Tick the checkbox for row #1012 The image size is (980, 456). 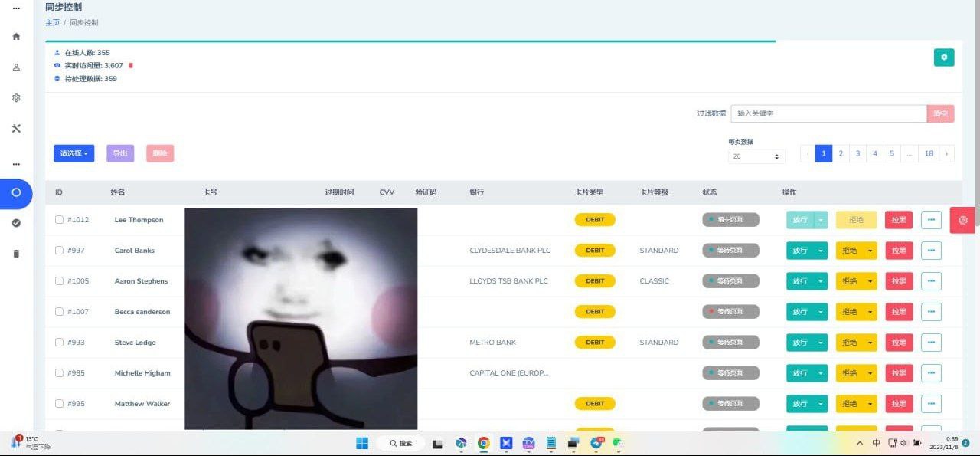[x=59, y=220]
